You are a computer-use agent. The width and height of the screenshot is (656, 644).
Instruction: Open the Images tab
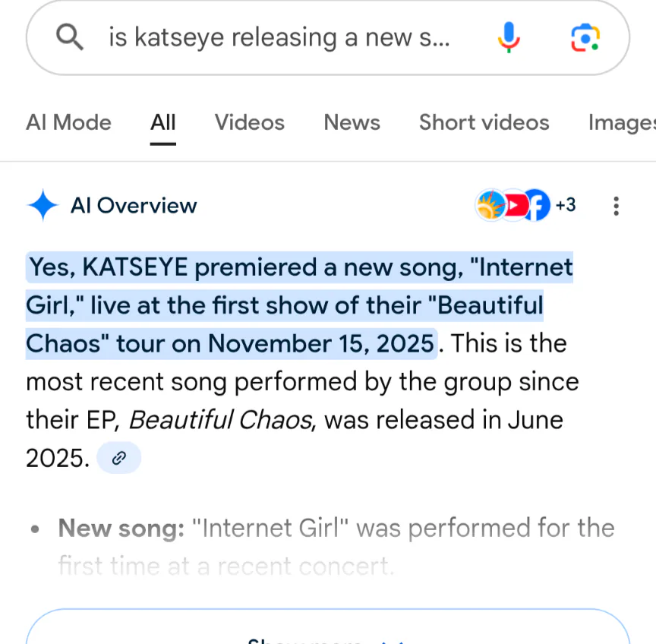pos(621,122)
